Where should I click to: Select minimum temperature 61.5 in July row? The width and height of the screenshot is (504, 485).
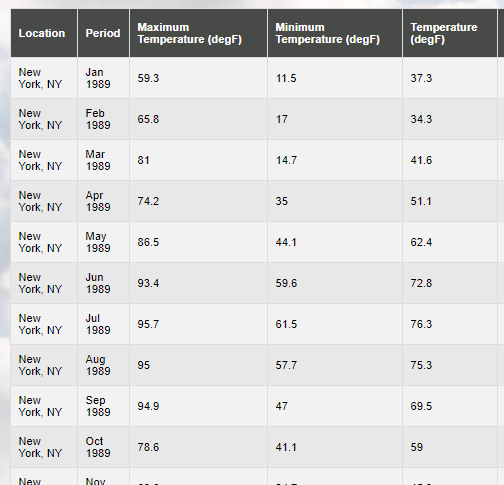(x=286, y=324)
